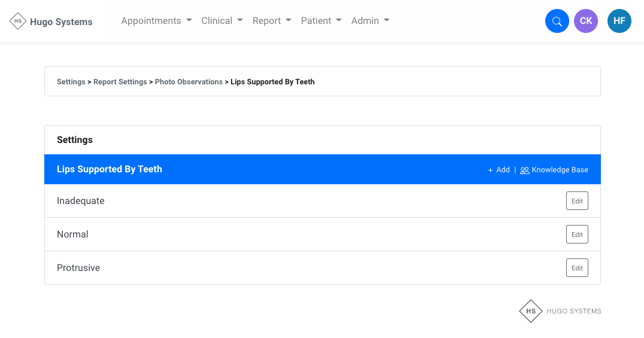
Task: Open the Admin menu
Action: [x=370, y=21]
